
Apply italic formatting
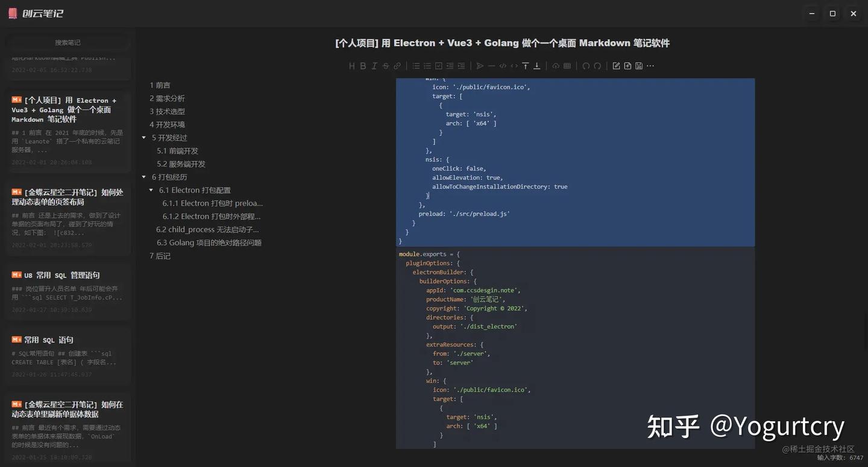point(374,66)
